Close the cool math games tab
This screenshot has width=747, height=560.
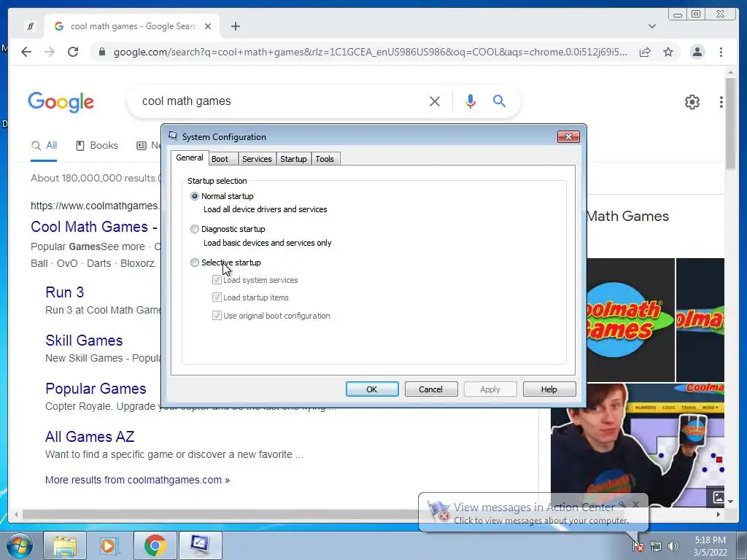point(208,26)
